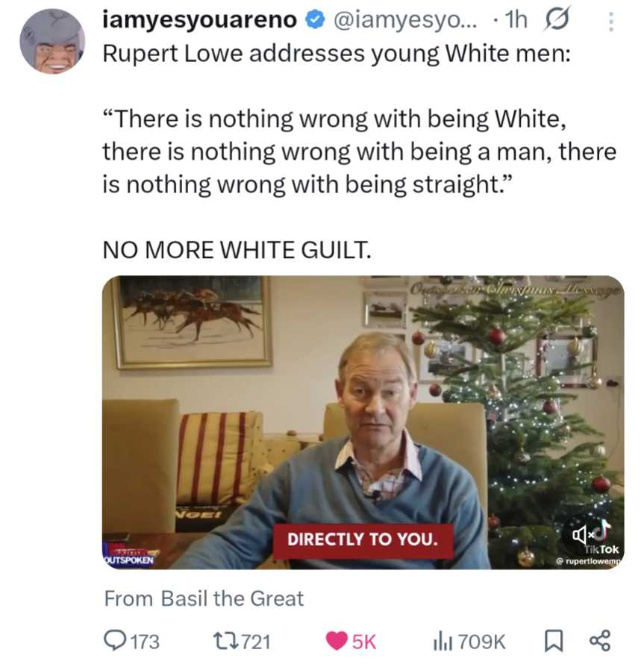Open the @iamyesyo... handle link

[405, 20]
